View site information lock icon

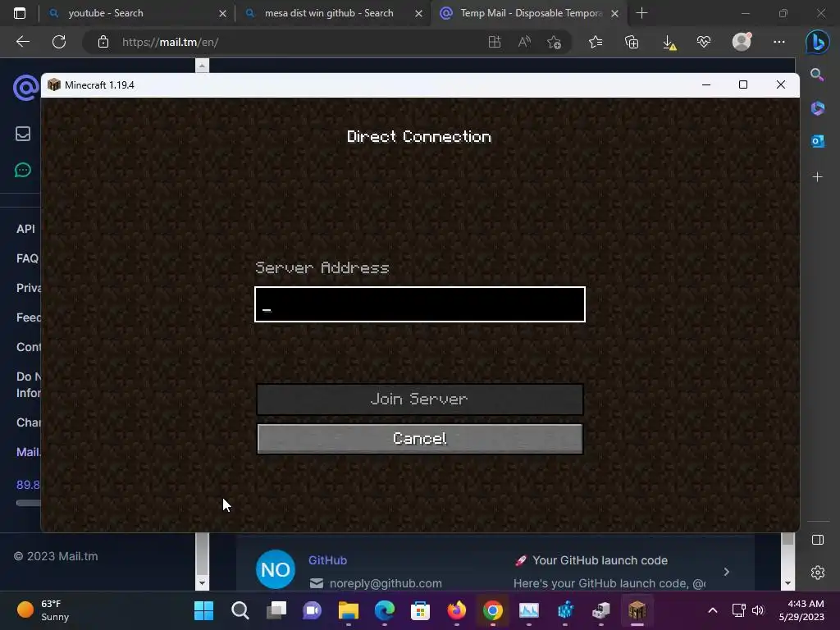tap(103, 42)
